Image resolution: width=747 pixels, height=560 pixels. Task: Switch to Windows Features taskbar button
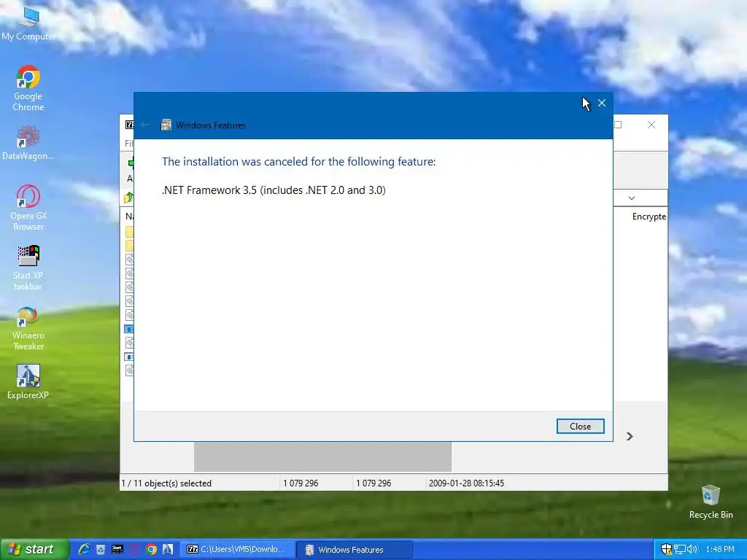354,550
